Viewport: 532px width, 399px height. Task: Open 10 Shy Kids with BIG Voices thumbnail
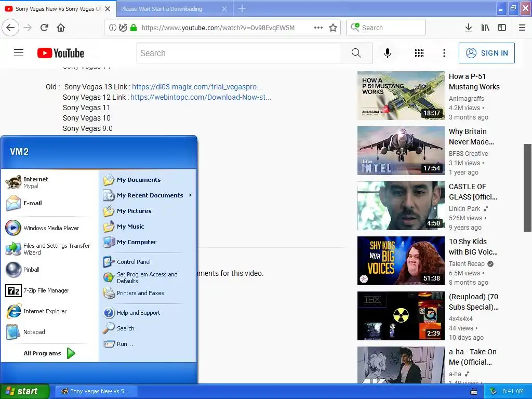pyautogui.click(x=401, y=261)
